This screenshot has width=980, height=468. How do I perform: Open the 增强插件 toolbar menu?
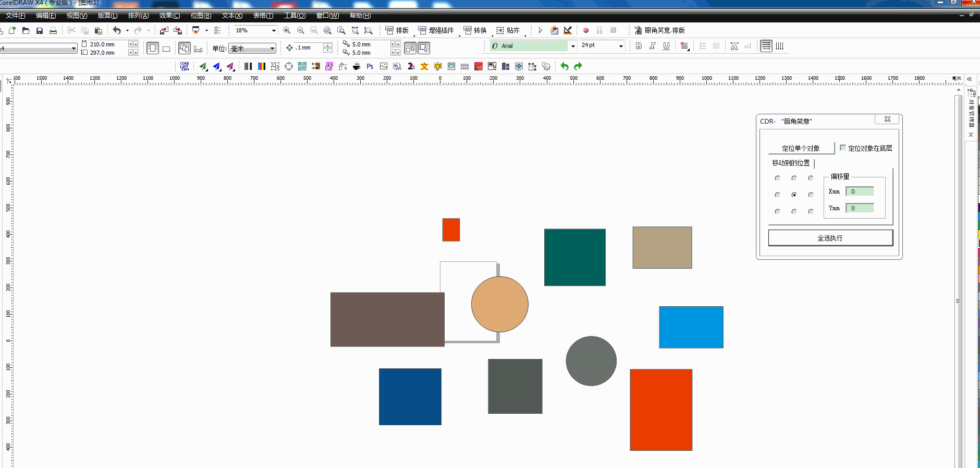click(436, 31)
